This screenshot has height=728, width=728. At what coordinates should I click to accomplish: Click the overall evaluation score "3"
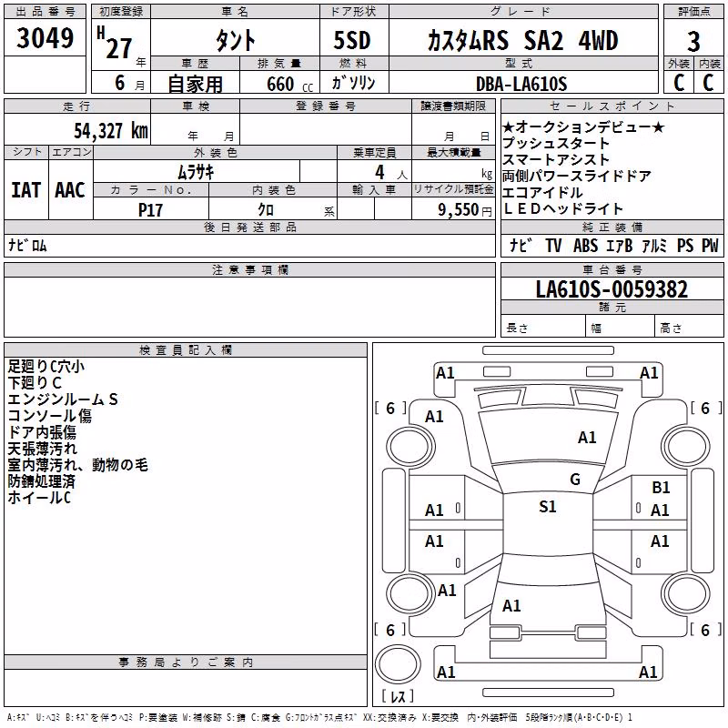pos(693,42)
